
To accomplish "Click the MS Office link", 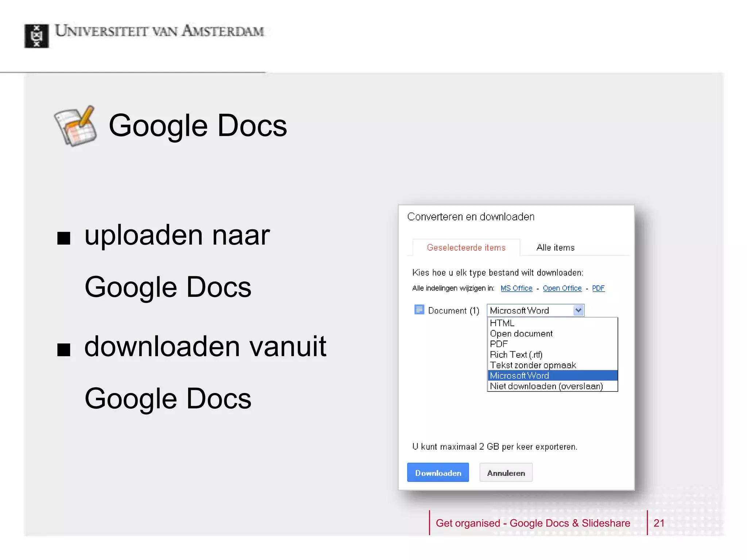I will coord(516,288).
